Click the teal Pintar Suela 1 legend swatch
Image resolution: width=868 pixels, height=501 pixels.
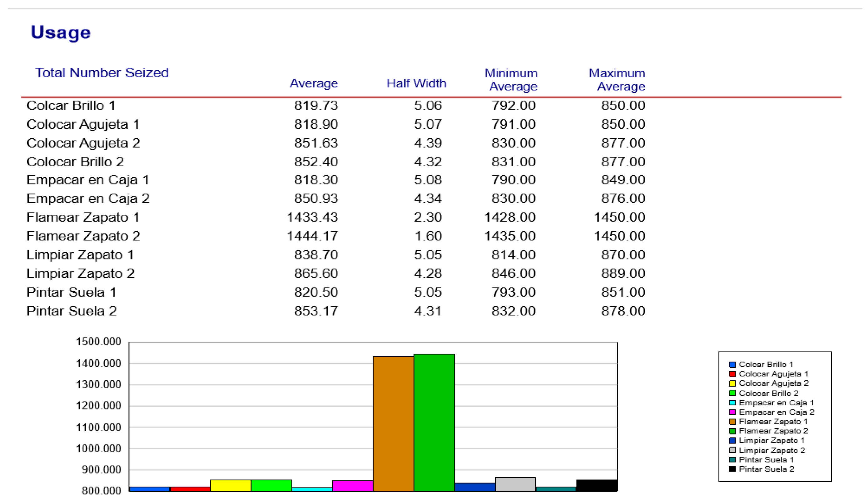pyautogui.click(x=732, y=460)
